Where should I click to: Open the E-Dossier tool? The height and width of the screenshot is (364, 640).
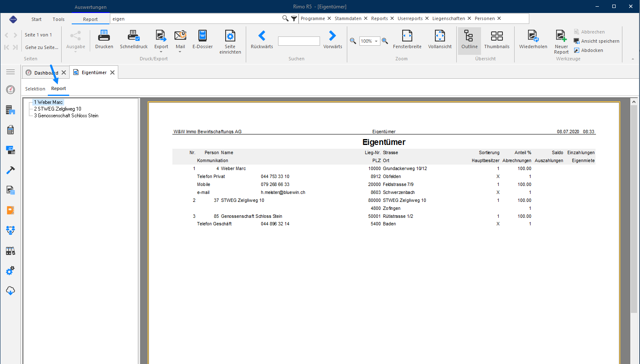click(x=203, y=39)
